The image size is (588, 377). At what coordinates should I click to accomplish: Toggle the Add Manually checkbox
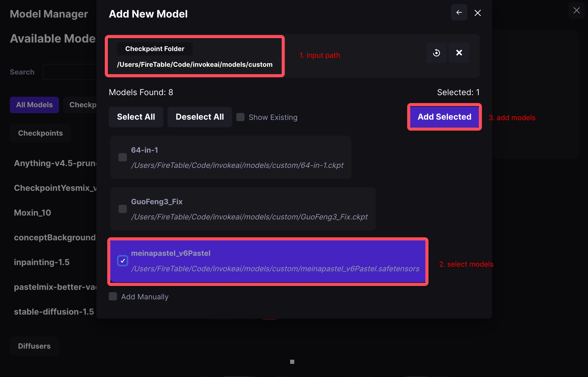[113, 297]
